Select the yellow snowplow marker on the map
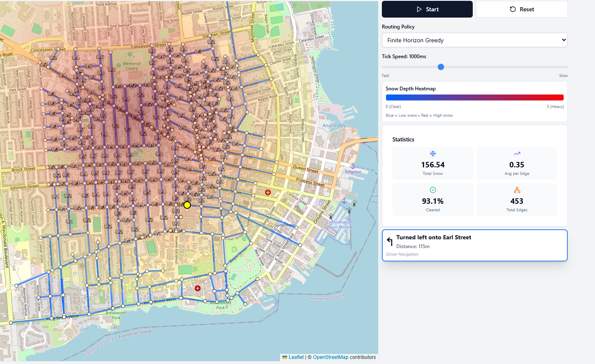 [187, 205]
